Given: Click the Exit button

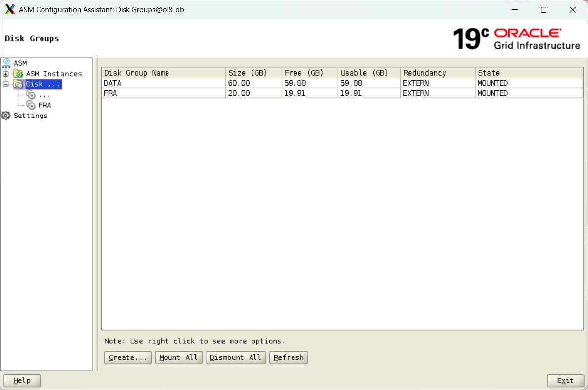Looking at the screenshot, I should (x=565, y=380).
